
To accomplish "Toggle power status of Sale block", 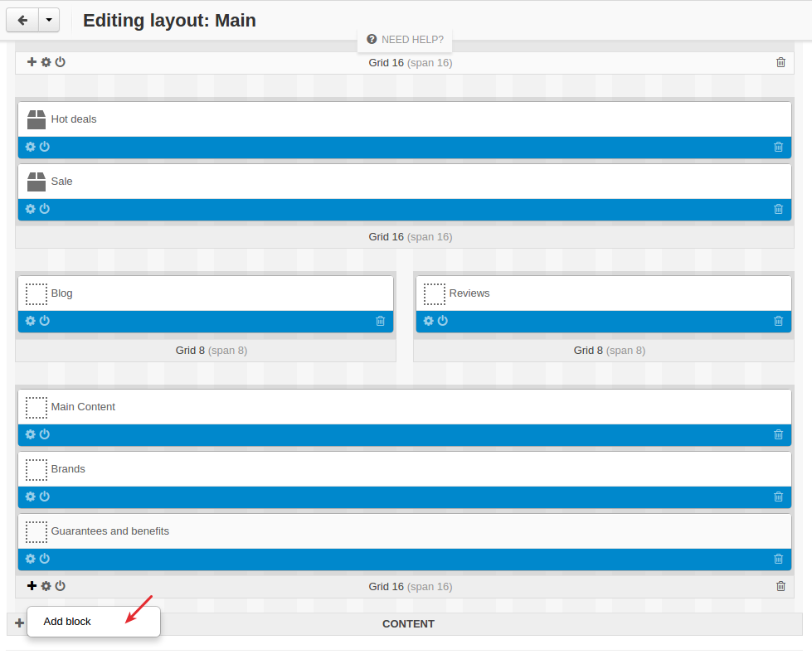I will pyautogui.click(x=45, y=209).
